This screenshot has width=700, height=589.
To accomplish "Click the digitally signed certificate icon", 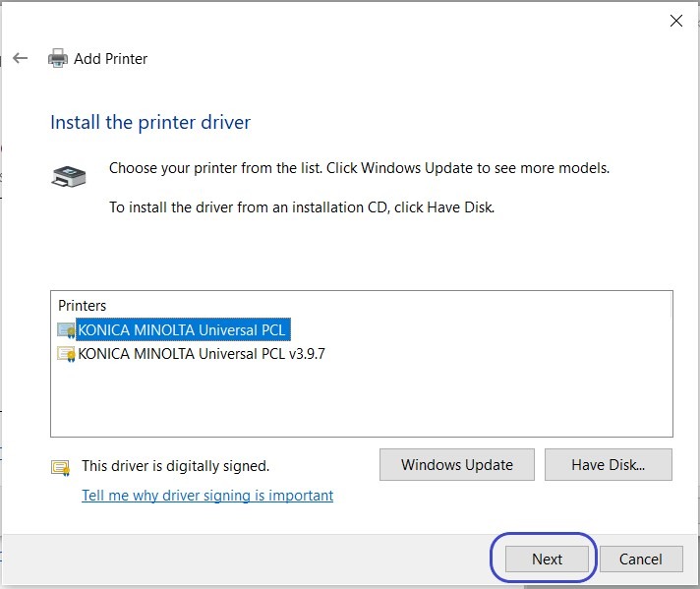I will click(61, 467).
